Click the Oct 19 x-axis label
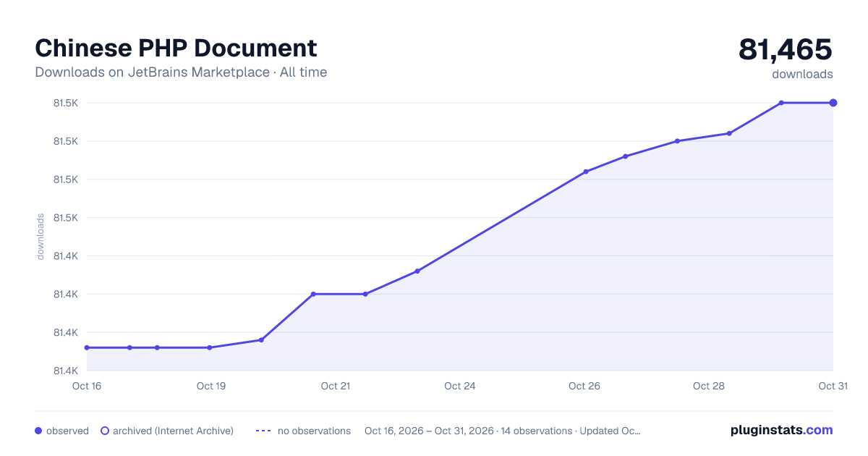The height and width of the screenshot is (456, 868). coord(211,386)
